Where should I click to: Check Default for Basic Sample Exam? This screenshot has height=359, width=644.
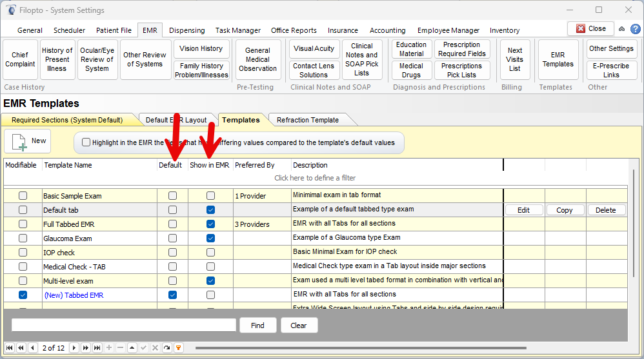(172, 196)
